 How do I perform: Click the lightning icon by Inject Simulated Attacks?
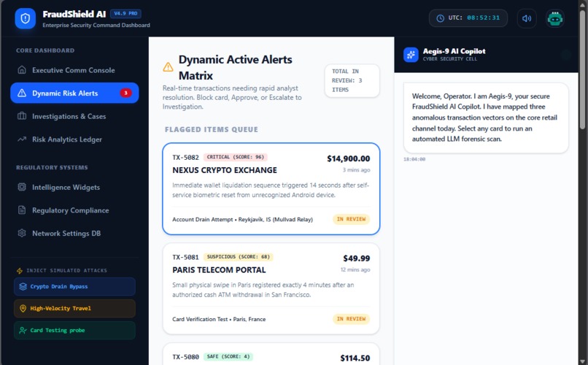click(x=20, y=271)
